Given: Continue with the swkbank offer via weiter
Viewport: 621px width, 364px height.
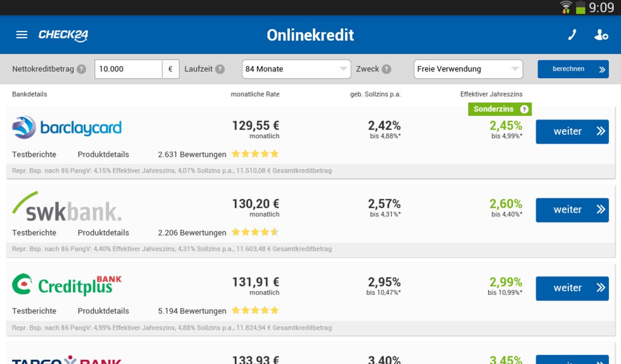Looking at the screenshot, I should click(x=572, y=210).
